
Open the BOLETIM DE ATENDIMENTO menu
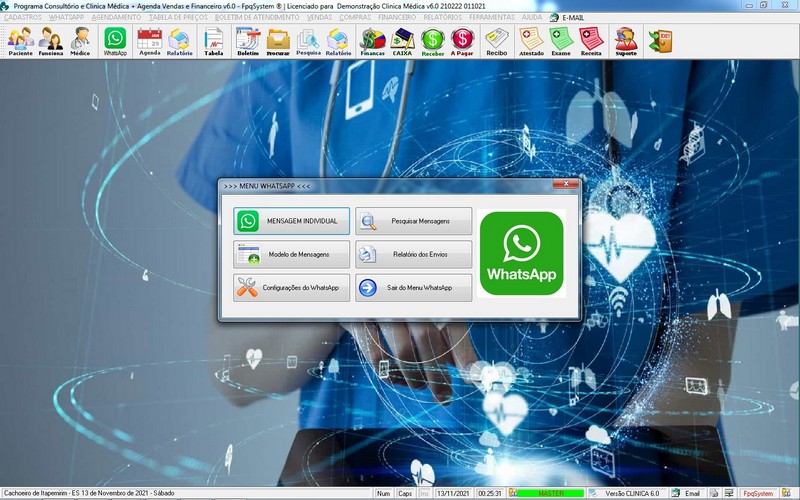[257, 17]
